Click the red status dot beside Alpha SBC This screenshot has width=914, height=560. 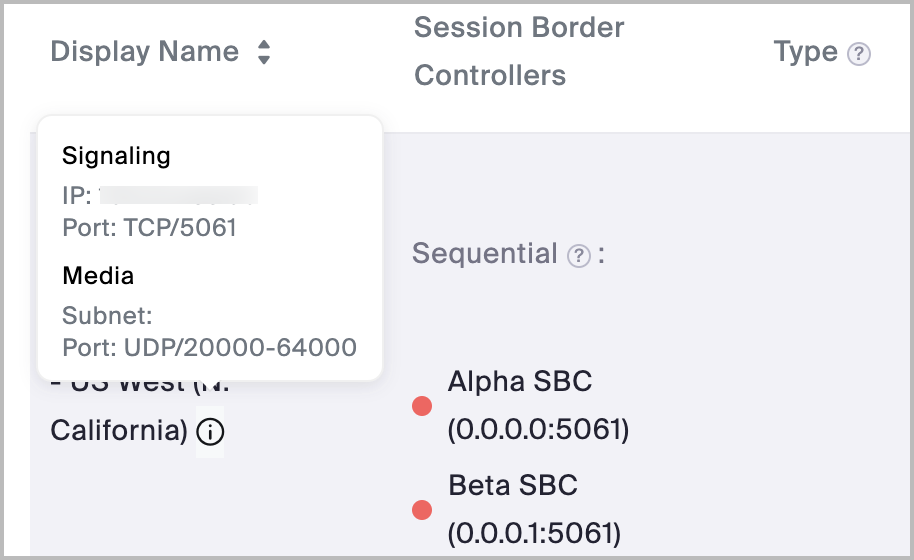tap(422, 406)
